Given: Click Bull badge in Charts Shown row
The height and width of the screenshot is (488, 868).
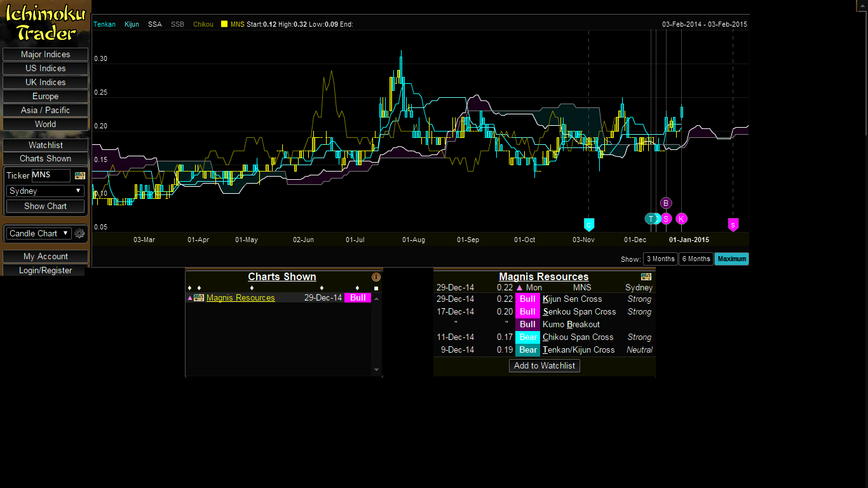Looking at the screenshot, I should pyautogui.click(x=358, y=298).
